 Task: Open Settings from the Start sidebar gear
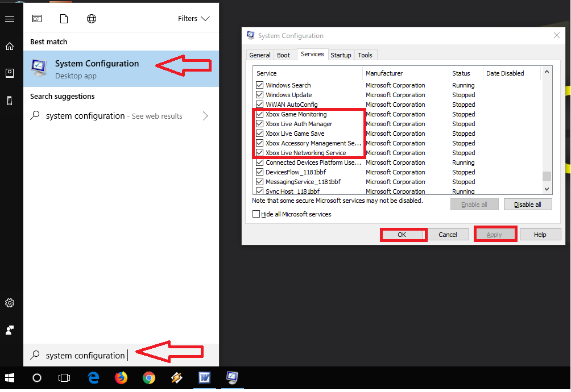pos(9,303)
